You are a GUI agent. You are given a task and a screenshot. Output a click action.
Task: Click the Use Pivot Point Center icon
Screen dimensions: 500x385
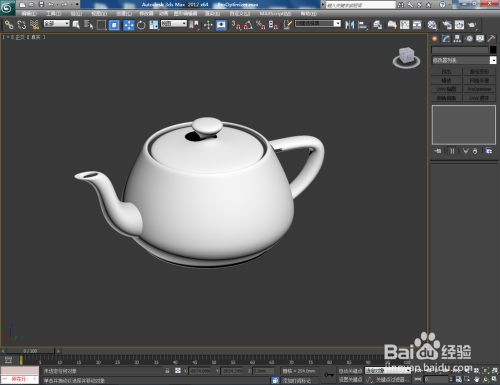pyautogui.click(x=194, y=25)
